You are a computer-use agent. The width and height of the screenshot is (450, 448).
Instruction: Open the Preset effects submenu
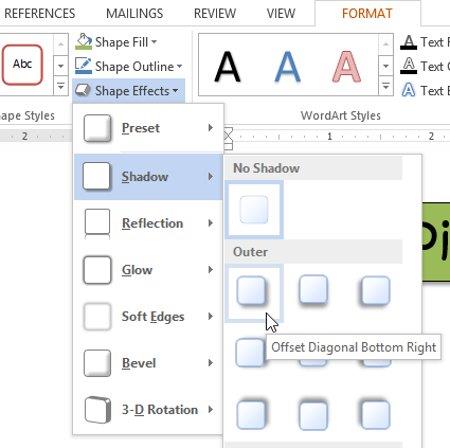[148, 128]
